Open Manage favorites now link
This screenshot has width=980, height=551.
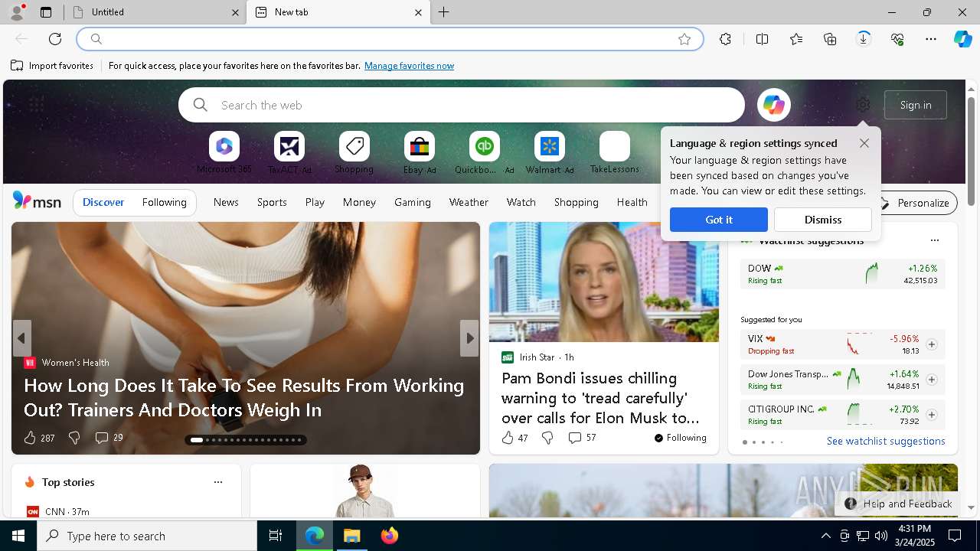tap(409, 66)
